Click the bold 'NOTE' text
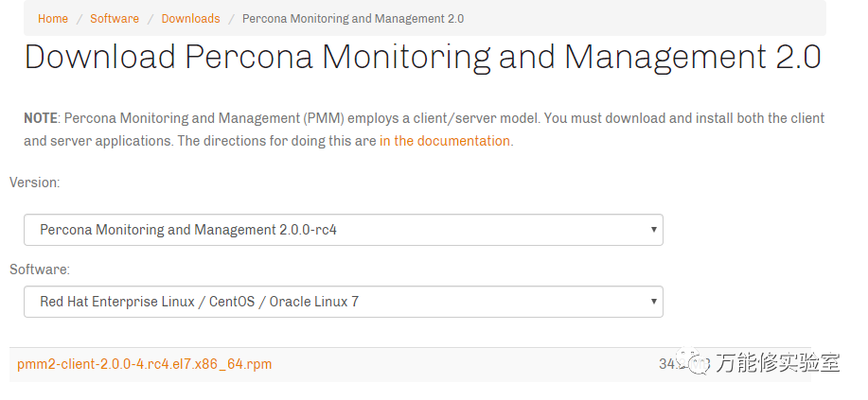The height and width of the screenshot is (400, 868). (41, 118)
